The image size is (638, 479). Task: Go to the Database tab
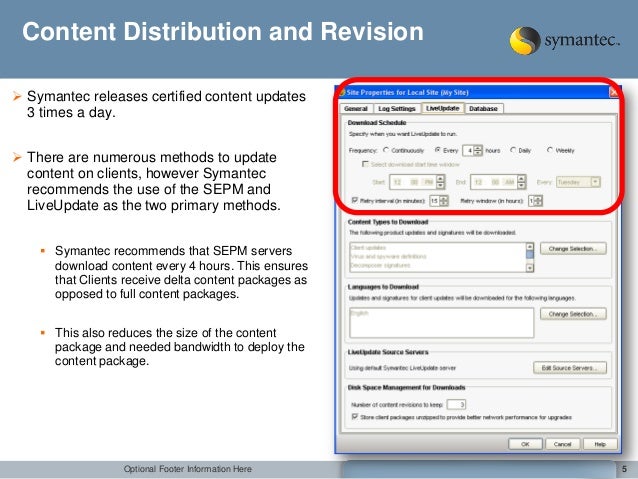click(x=483, y=109)
